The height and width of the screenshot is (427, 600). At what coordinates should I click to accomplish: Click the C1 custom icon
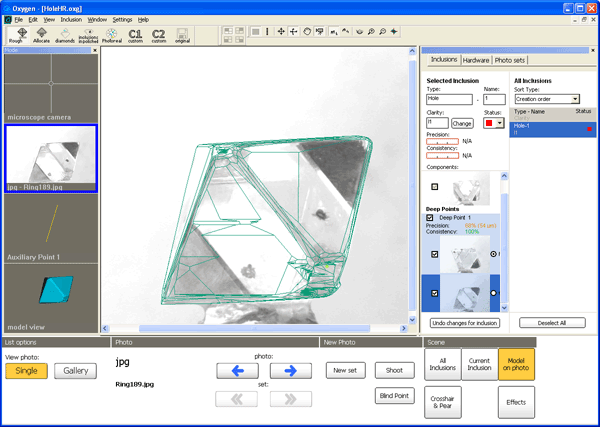point(135,34)
